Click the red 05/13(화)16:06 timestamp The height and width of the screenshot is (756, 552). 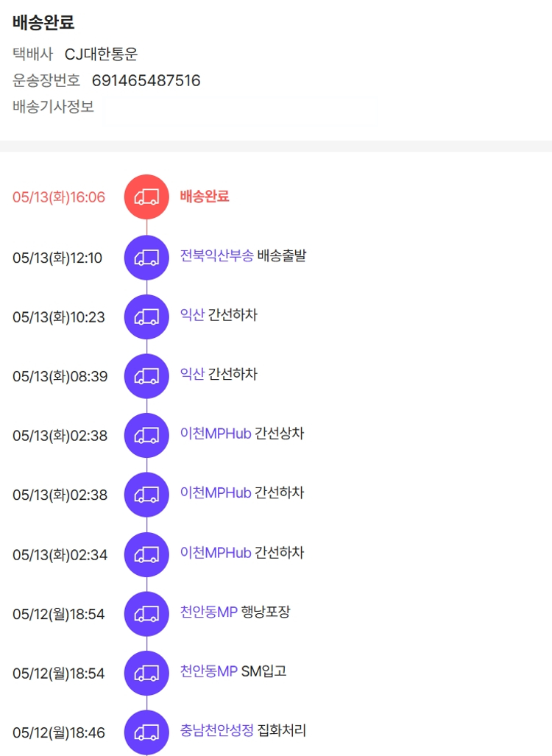click(x=59, y=197)
